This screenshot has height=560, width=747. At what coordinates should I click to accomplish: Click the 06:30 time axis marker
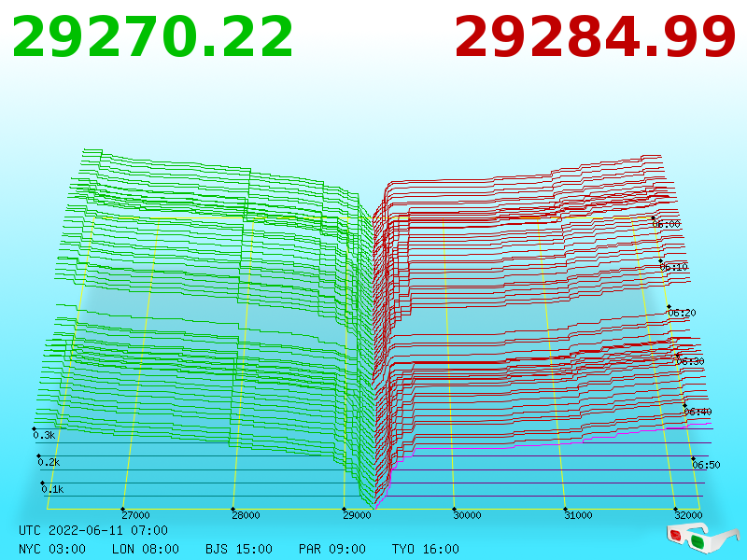690,361
